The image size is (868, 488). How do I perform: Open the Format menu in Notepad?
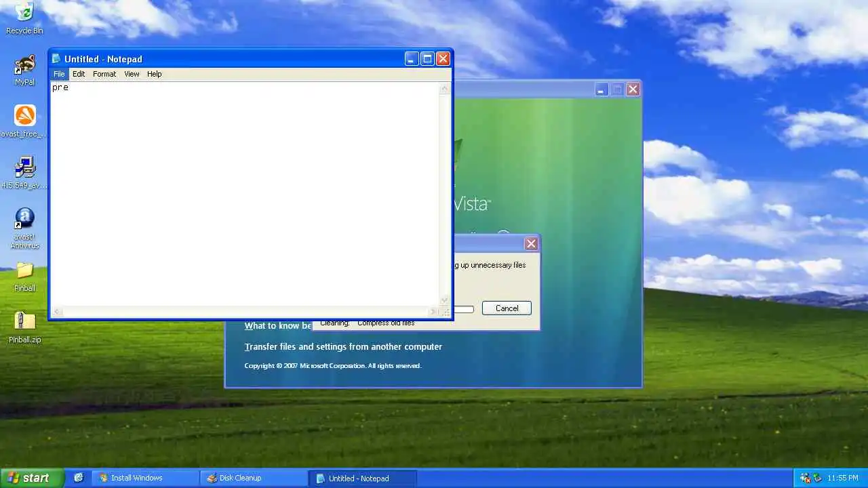click(104, 74)
